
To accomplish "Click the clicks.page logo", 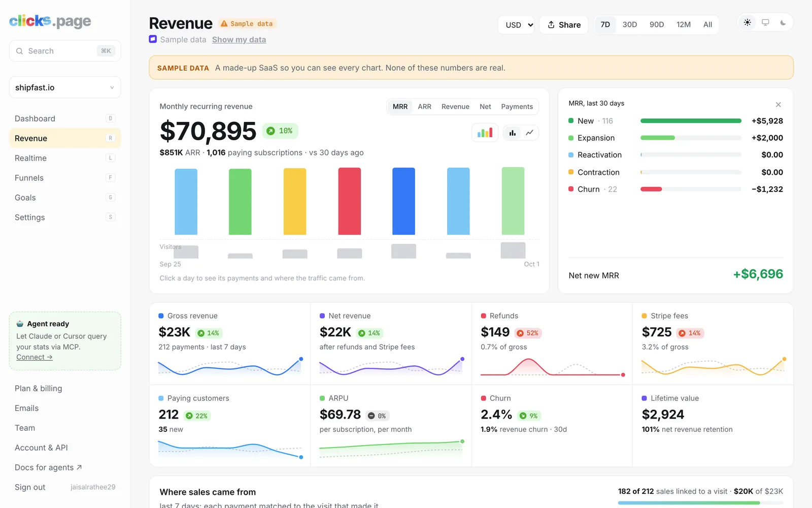I will point(50,21).
